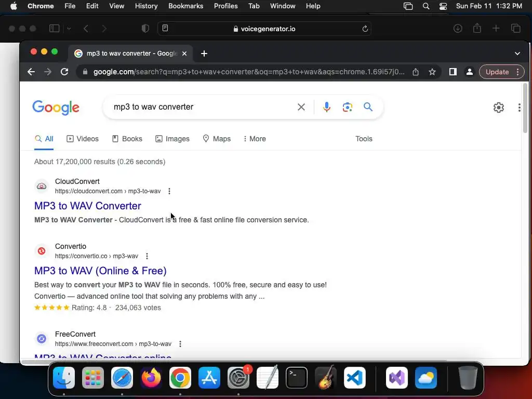
Task: Switch to the Books tab
Action: [127, 139]
